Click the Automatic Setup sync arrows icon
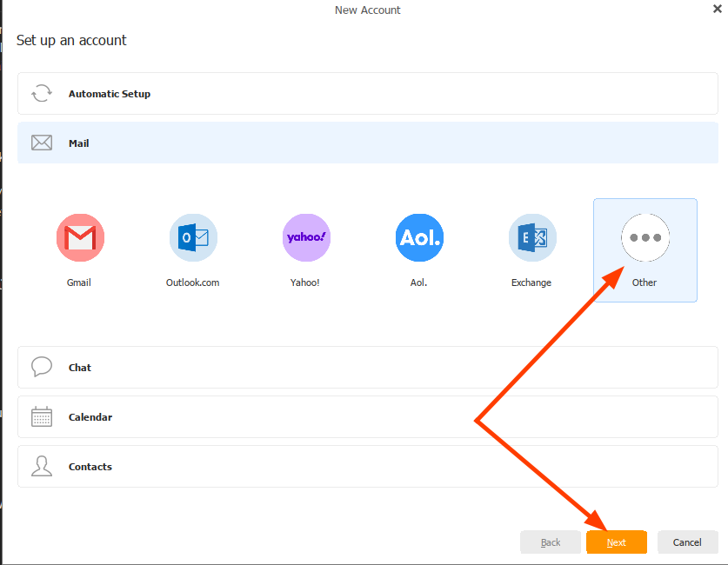 point(42,94)
